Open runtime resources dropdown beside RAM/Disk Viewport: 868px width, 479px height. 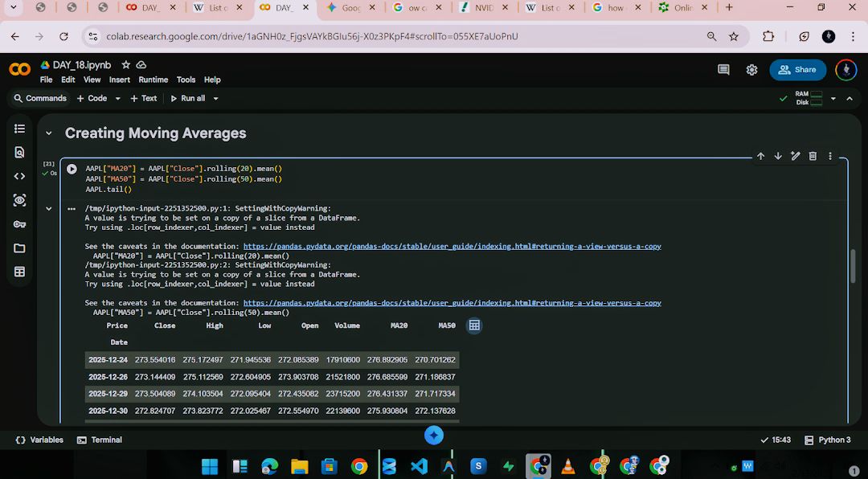coord(833,99)
